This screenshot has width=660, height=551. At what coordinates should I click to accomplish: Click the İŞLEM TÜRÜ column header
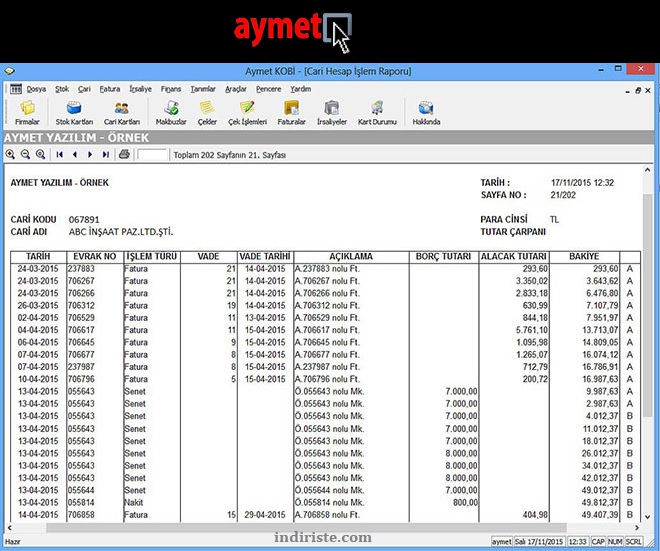tap(152, 256)
